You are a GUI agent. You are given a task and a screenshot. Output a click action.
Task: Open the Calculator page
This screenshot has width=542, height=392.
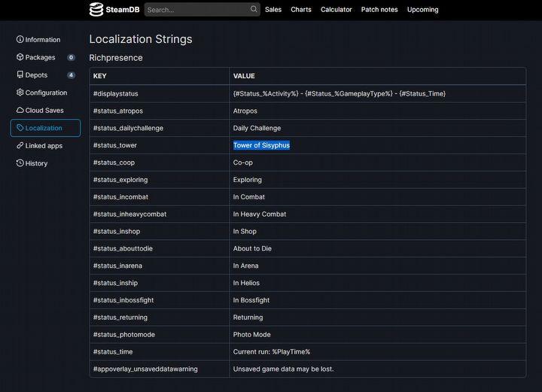pyautogui.click(x=336, y=10)
